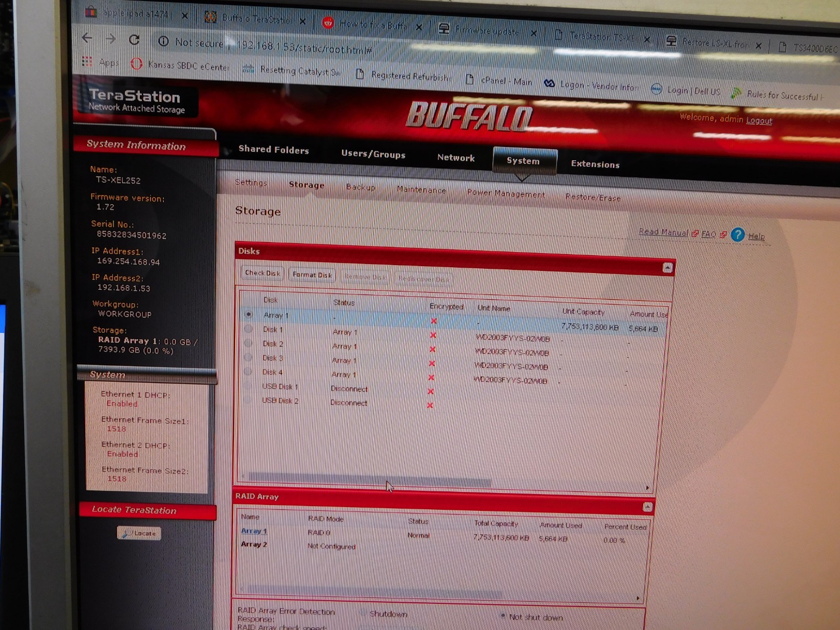Open the Array 1 link in RAID Array
The height and width of the screenshot is (630, 840).
point(254,531)
